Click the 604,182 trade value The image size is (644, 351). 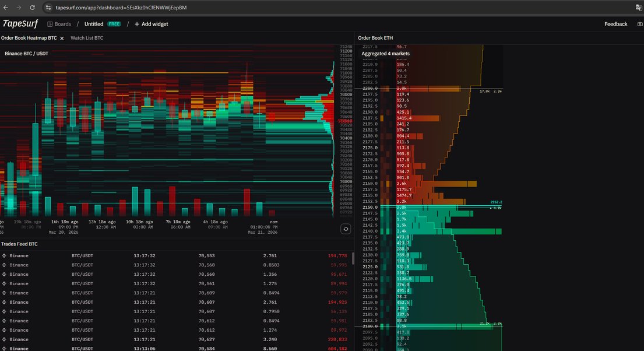click(x=337, y=349)
